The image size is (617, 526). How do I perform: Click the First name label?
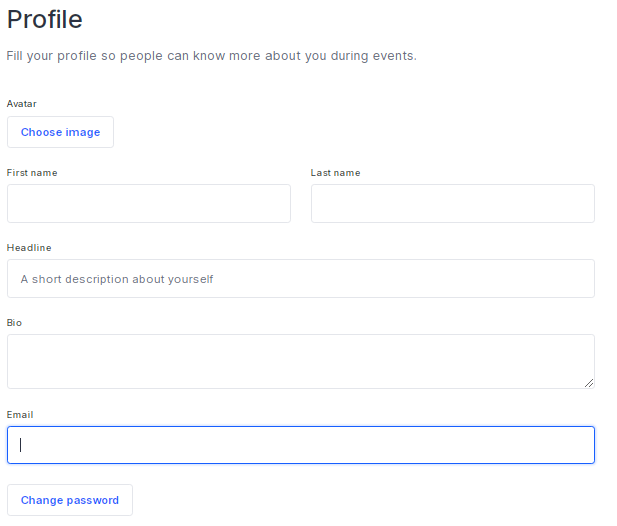(32, 173)
